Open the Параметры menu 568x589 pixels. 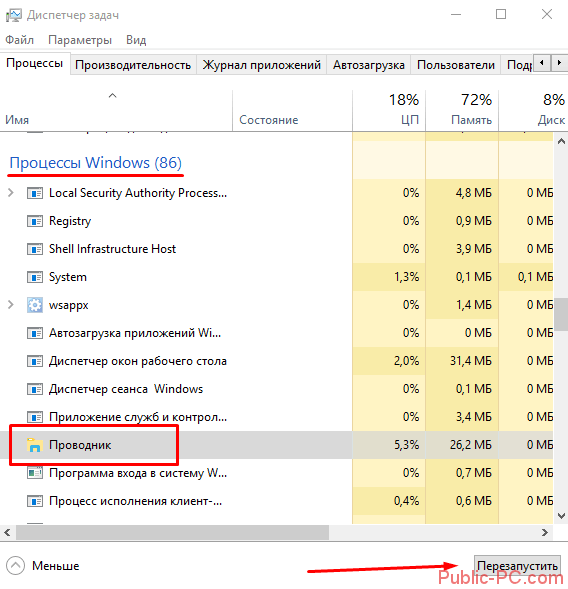pos(80,40)
